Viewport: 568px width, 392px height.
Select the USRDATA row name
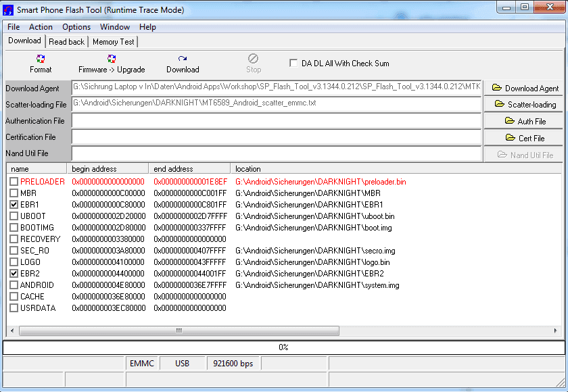pyautogui.click(x=38, y=308)
